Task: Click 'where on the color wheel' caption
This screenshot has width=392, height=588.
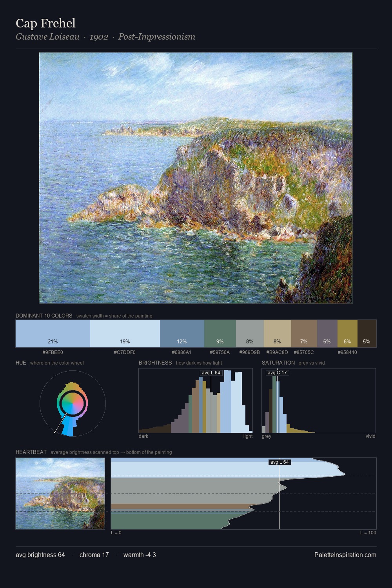Action: tap(57, 363)
